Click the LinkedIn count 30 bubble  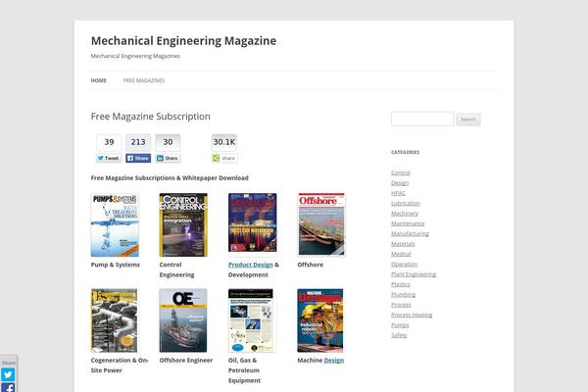[168, 142]
